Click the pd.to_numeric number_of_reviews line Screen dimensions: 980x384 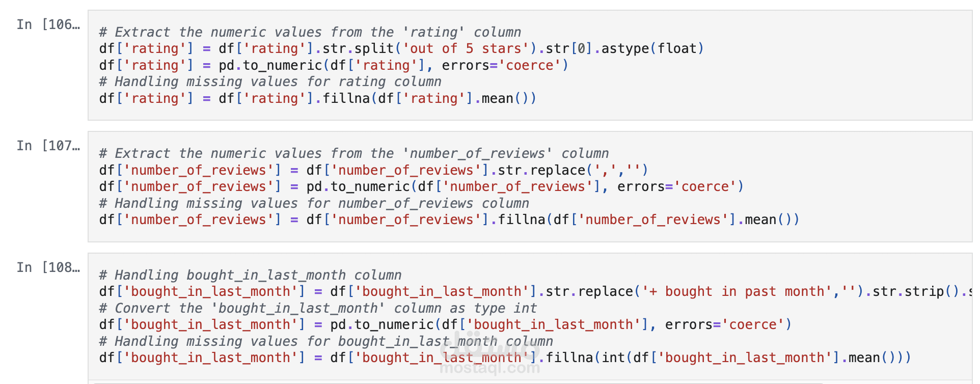pyautogui.click(x=421, y=187)
